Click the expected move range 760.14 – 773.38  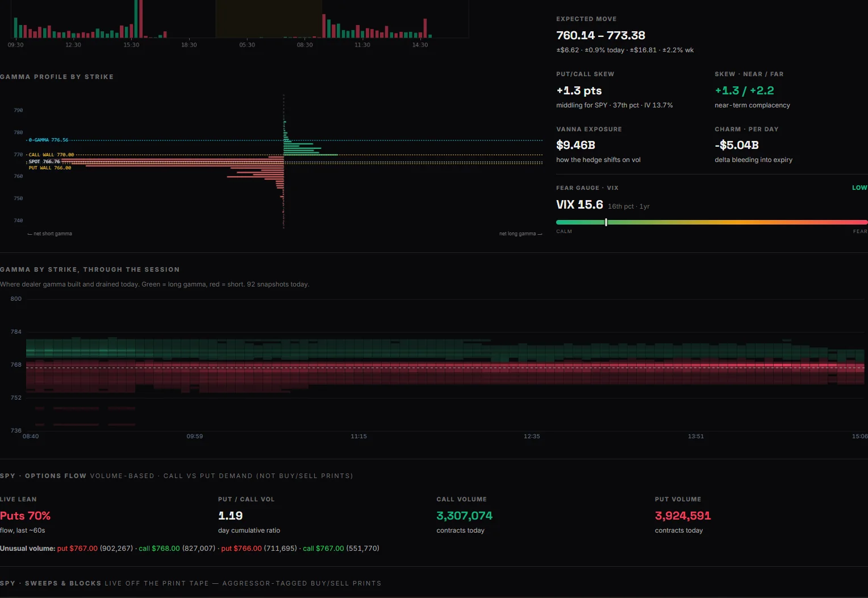click(x=600, y=35)
